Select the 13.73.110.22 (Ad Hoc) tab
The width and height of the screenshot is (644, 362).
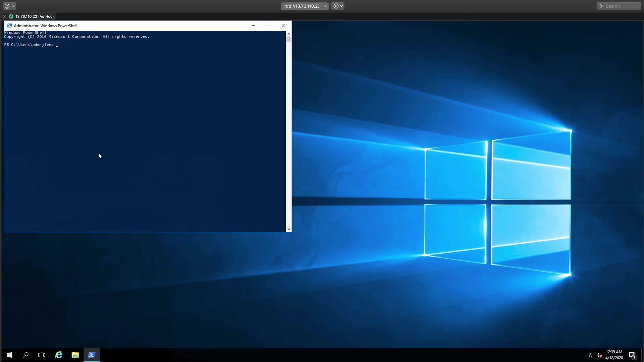34,16
